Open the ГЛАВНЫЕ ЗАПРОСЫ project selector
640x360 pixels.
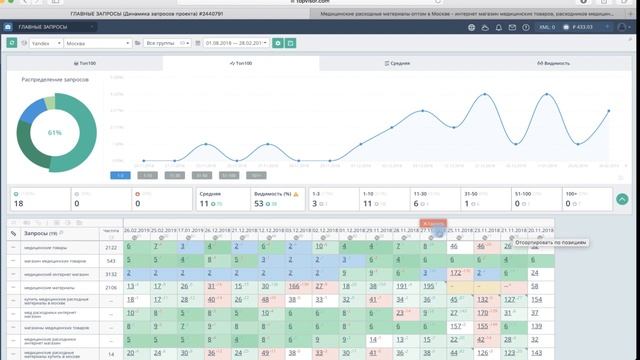pos(56,27)
